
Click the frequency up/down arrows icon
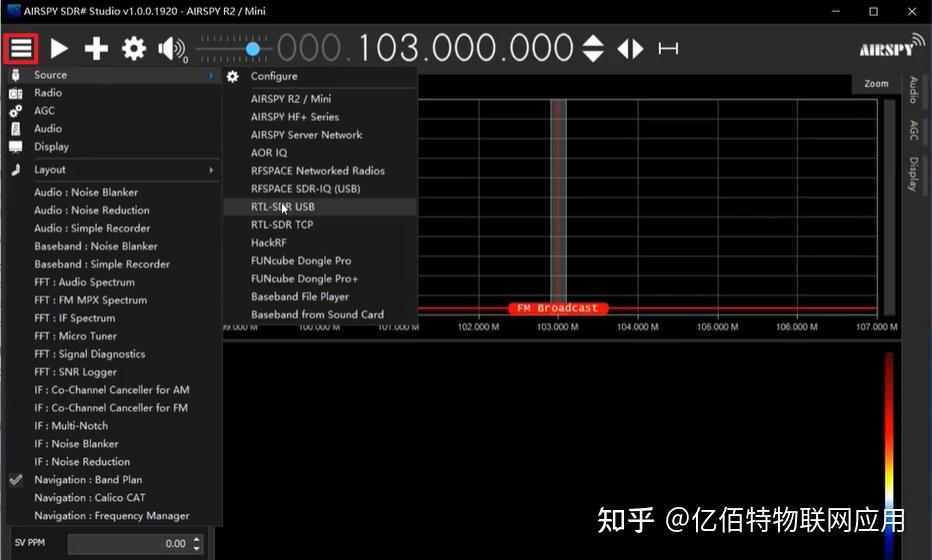[x=593, y=48]
